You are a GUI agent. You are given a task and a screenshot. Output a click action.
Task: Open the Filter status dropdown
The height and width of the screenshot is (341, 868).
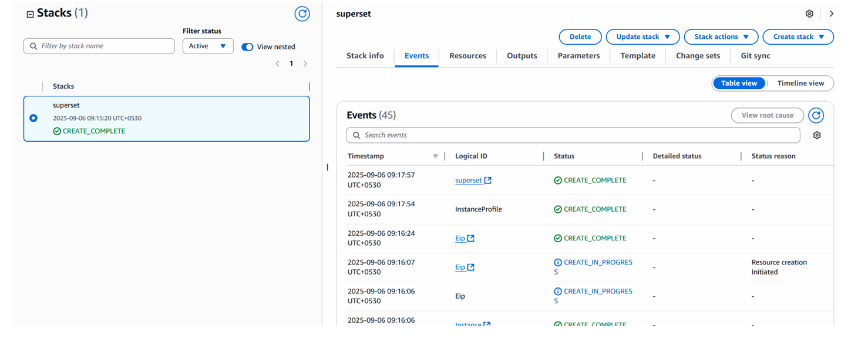tap(207, 46)
